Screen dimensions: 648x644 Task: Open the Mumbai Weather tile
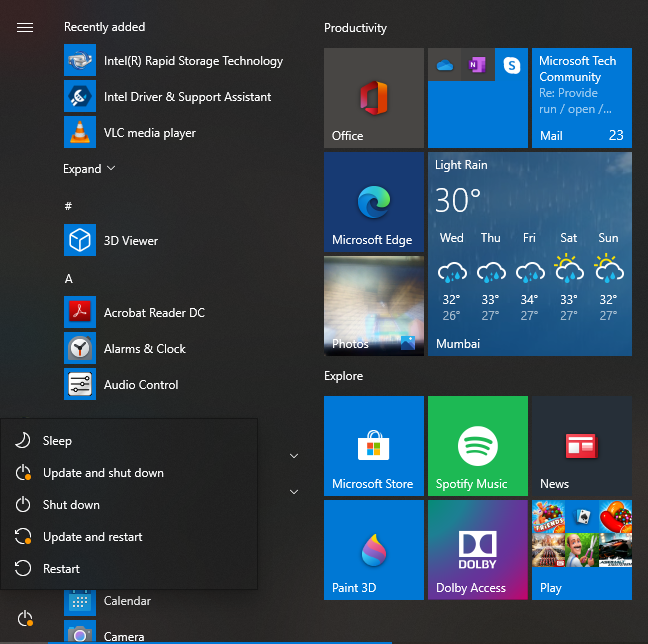[x=530, y=254]
